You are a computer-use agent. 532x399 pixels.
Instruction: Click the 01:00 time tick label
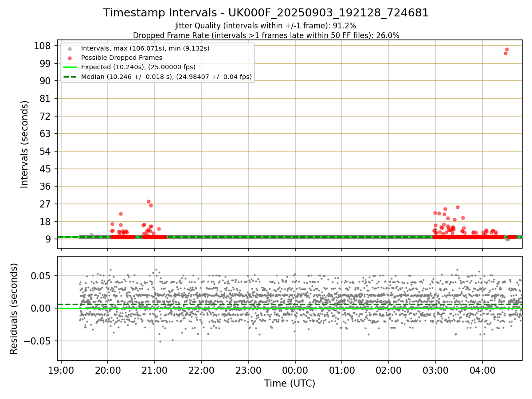(342, 370)
